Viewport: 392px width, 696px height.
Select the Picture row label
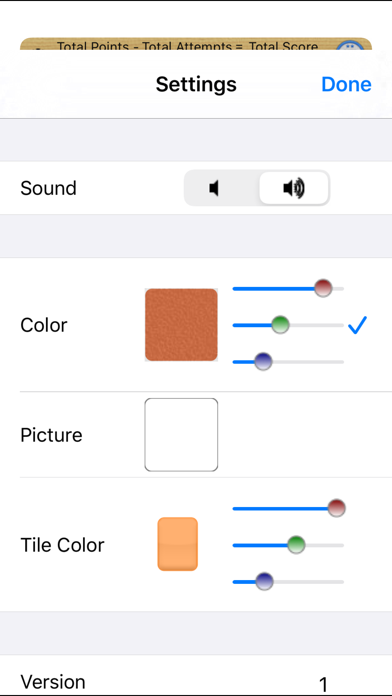tap(51, 435)
